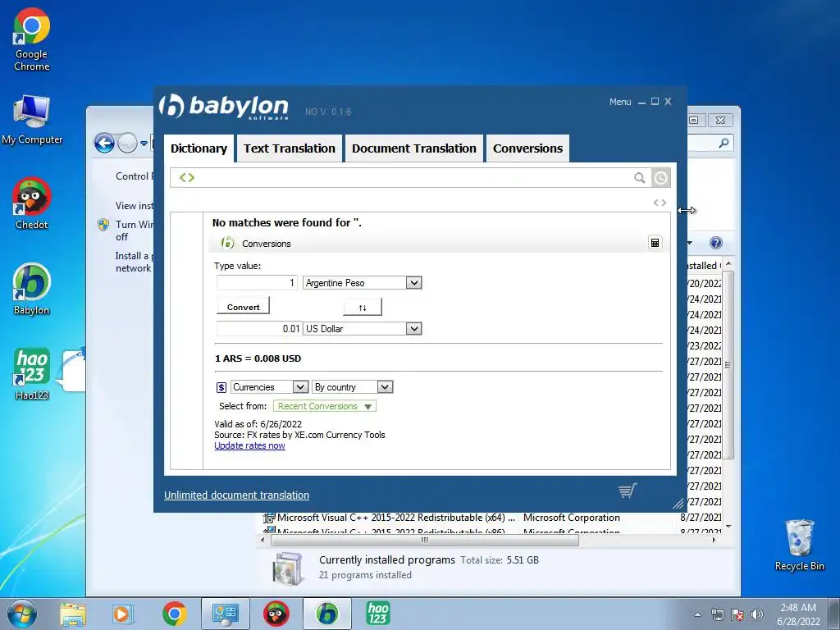Open the Document Translation tab

tap(413, 148)
